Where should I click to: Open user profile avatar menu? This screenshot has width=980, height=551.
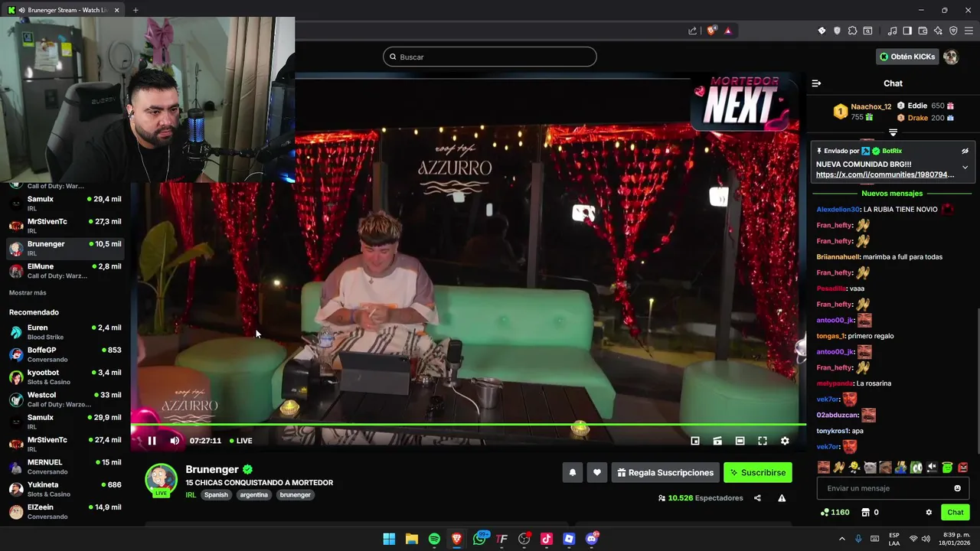click(x=951, y=57)
